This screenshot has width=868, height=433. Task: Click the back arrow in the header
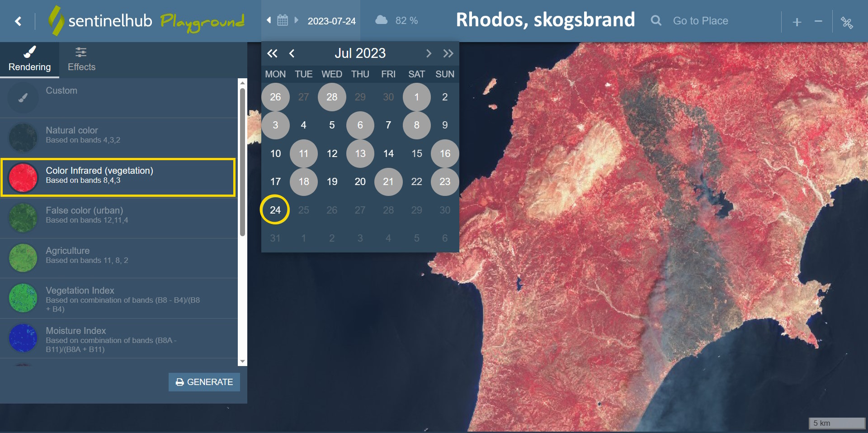point(18,21)
